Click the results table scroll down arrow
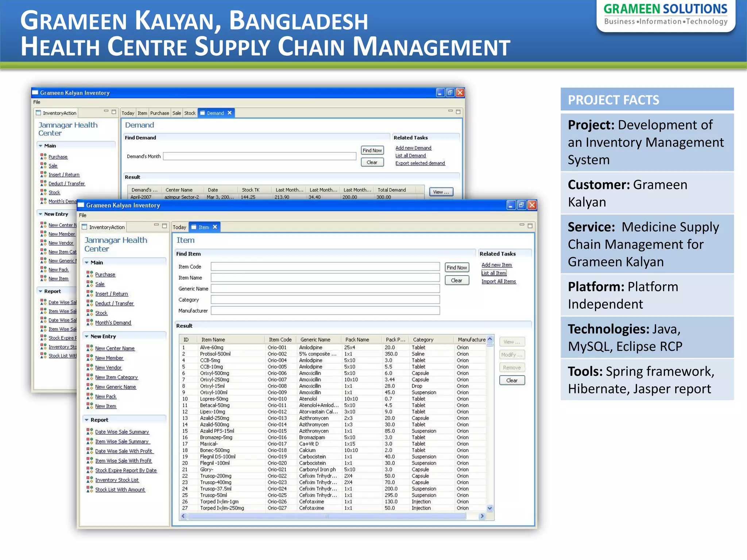This screenshot has height=560, width=747. 490,508
